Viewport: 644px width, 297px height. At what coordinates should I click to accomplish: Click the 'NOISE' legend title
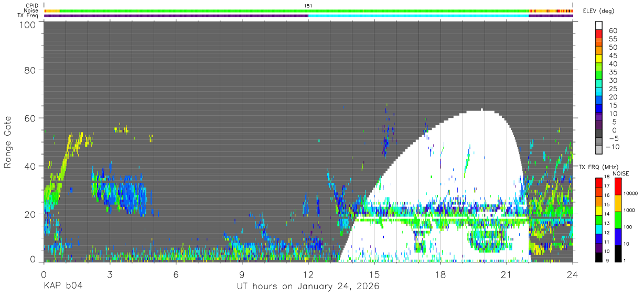click(620, 173)
